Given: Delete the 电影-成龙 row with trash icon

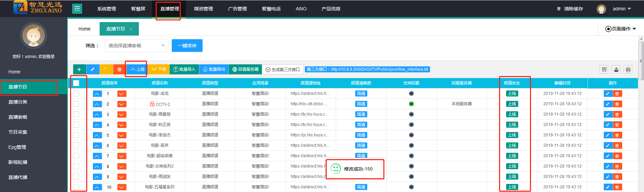Looking at the screenshot, I should (617, 94).
